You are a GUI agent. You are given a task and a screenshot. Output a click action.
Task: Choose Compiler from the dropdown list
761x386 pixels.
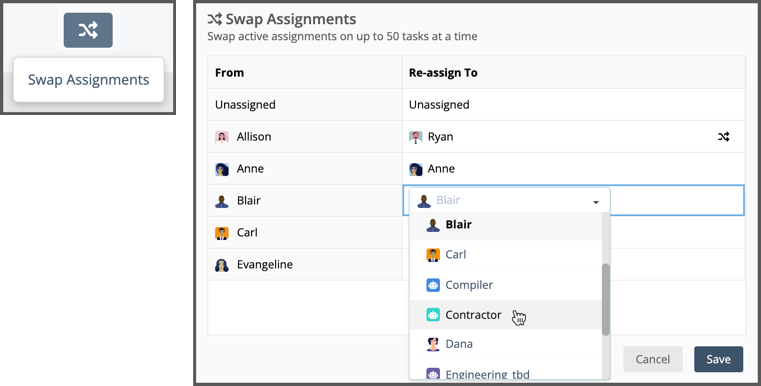point(506,285)
